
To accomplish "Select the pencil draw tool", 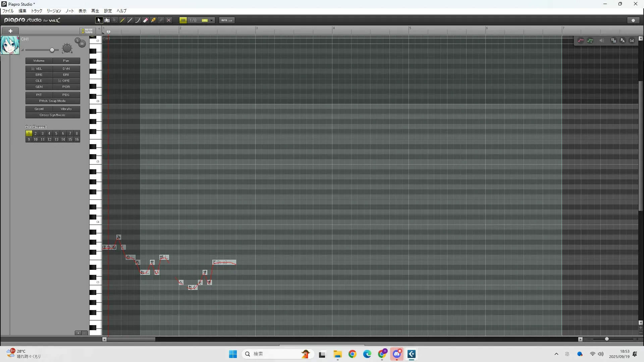I will [122, 20].
